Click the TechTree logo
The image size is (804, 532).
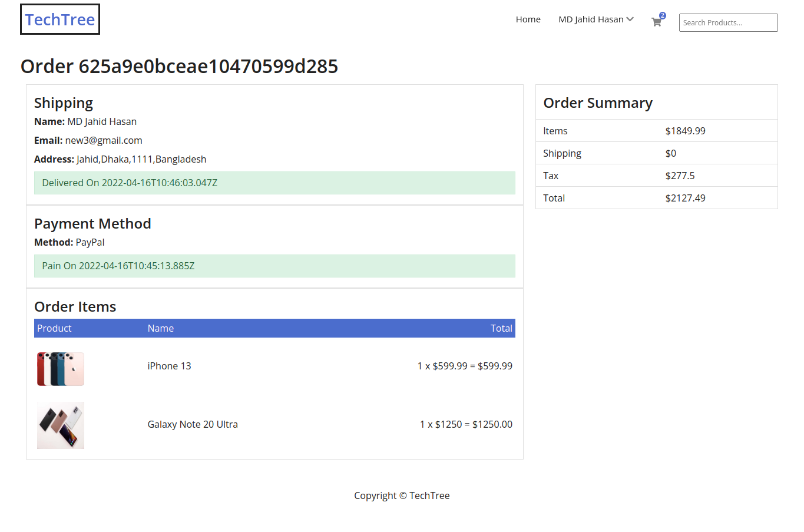(x=60, y=19)
